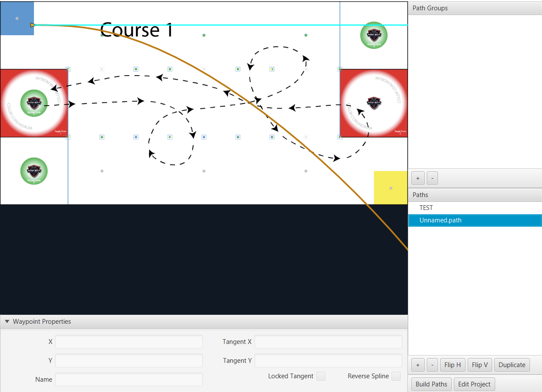Viewport: 542px width, 392px height.
Task: Open Edit Project dialog
Action: pyautogui.click(x=475, y=384)
